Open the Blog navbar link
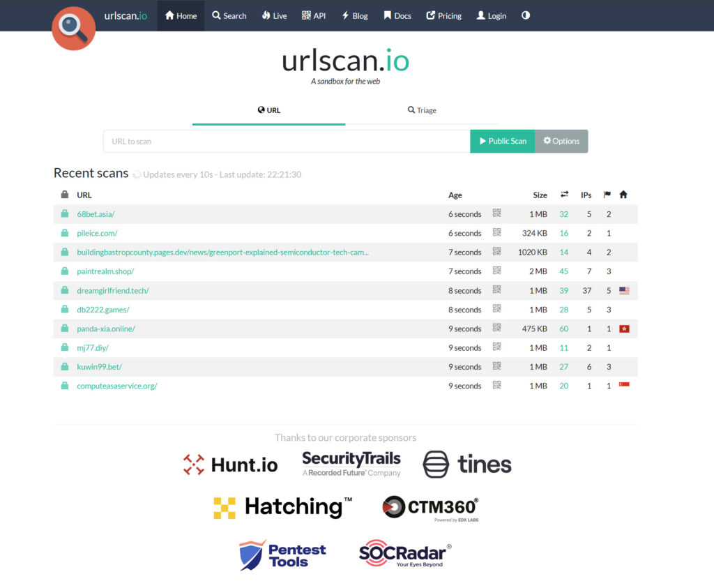The image size is (714, 588). pos(355,15)
